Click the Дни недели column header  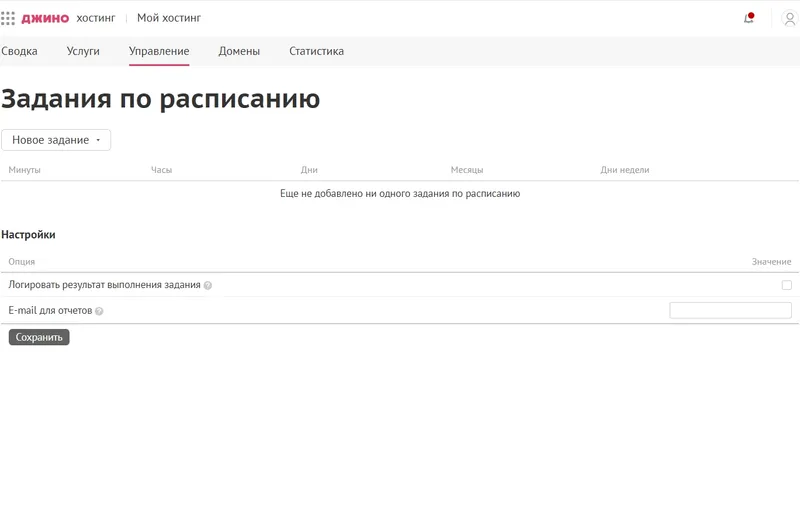tap(624, 170)
